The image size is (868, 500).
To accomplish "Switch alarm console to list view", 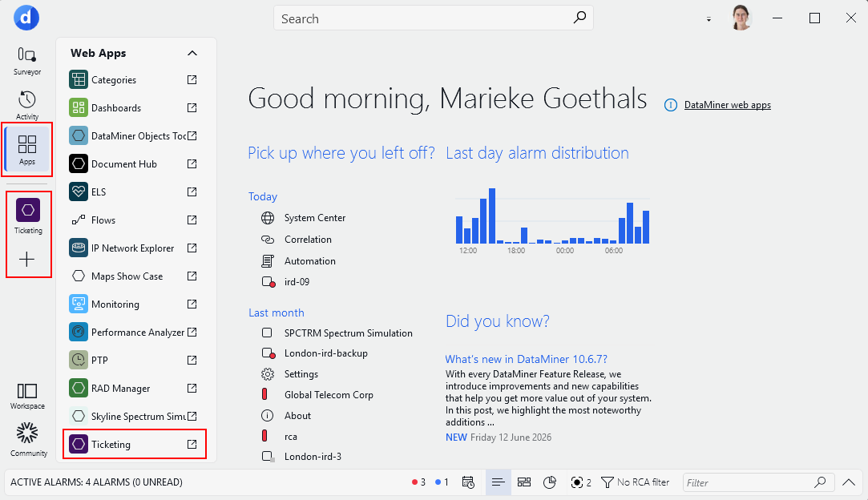I will [498, 482].
